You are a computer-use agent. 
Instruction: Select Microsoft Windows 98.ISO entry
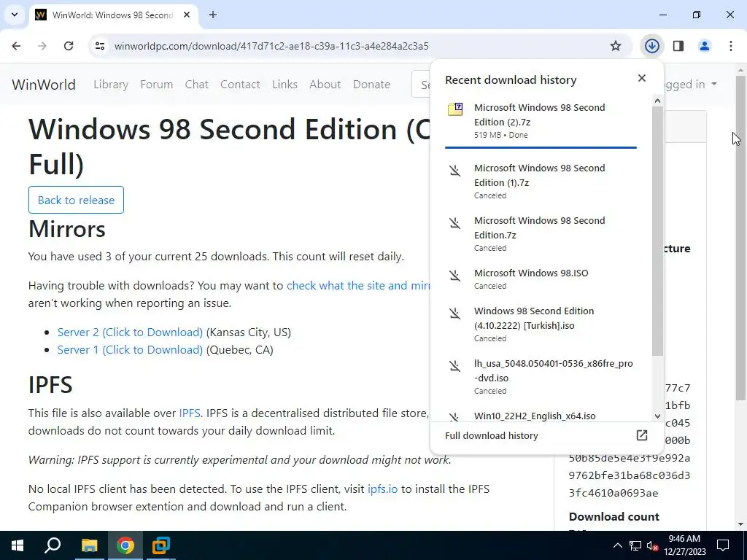click(541, 279)
